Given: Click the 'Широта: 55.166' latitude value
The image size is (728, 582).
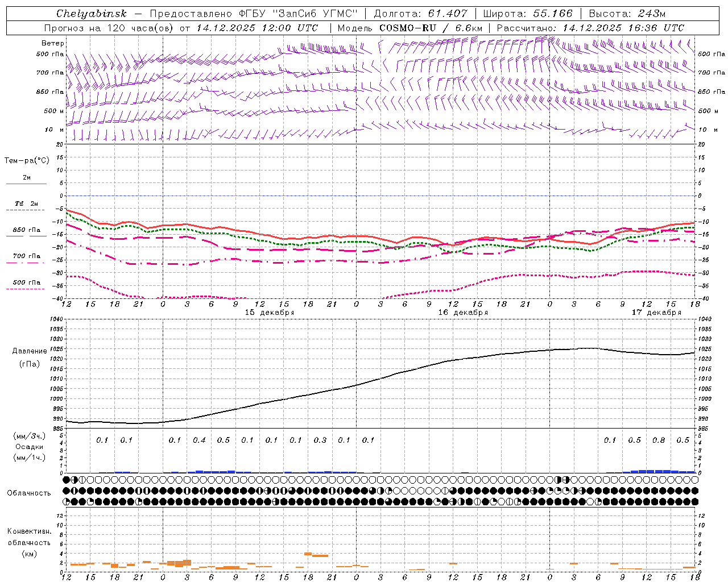Looking at the screenshot, I should 528,14.
